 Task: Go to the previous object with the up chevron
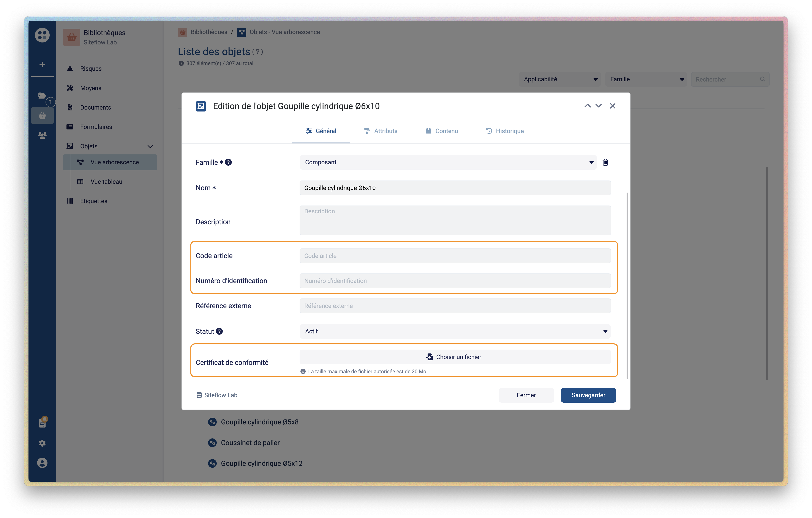[x=588, y=106]
